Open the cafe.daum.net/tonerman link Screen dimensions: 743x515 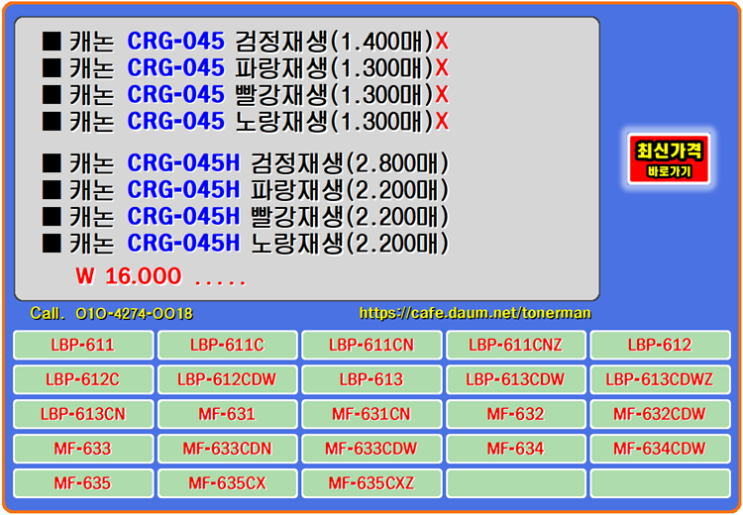click(x=475, y=313)
